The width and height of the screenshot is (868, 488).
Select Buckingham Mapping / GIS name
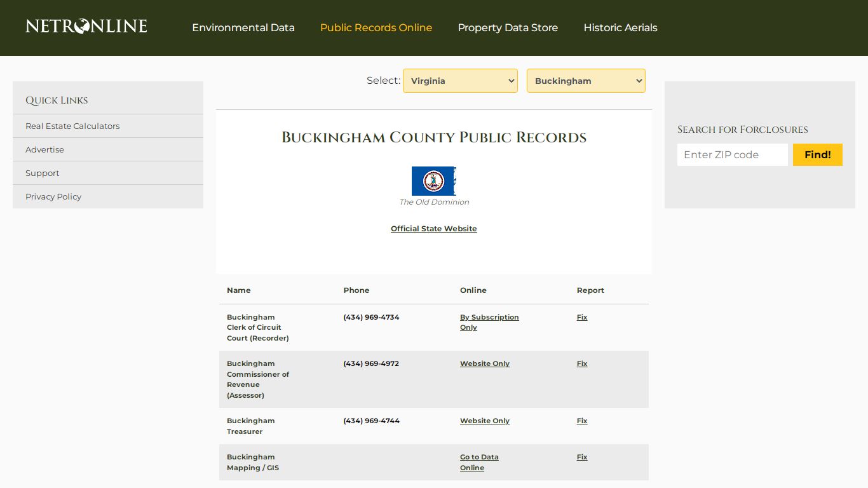253,462
